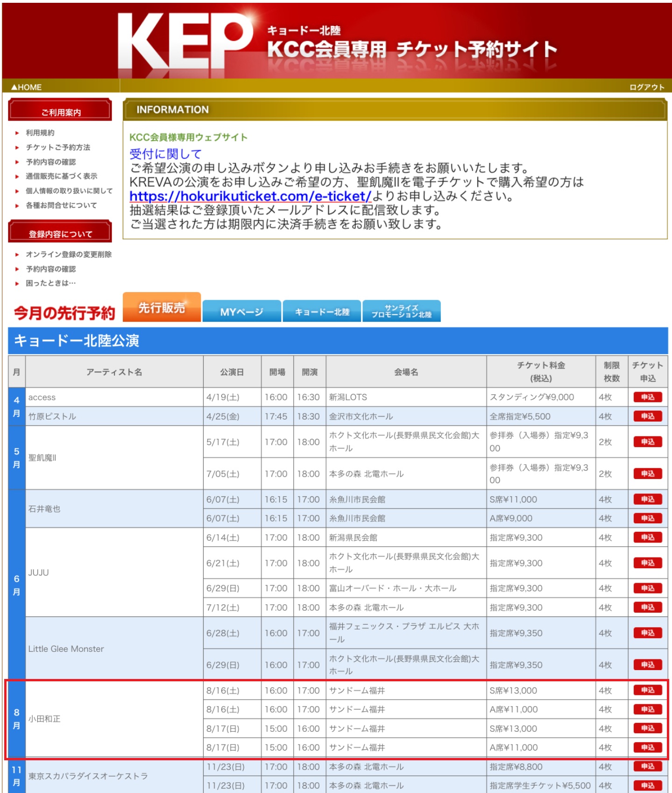Click 申込 for 小田和正 8/17 A席¥11,000
Screen dimensions: 672x793
click(x=648, y=748)
